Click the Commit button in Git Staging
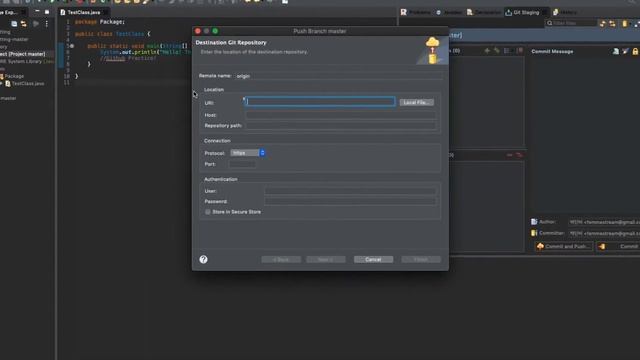 pyautogui.click(x=619, y=247)
